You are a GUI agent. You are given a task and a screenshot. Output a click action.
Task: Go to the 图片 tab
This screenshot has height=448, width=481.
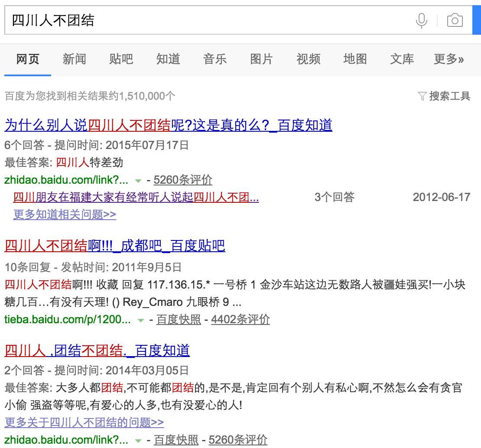(261, 59)
